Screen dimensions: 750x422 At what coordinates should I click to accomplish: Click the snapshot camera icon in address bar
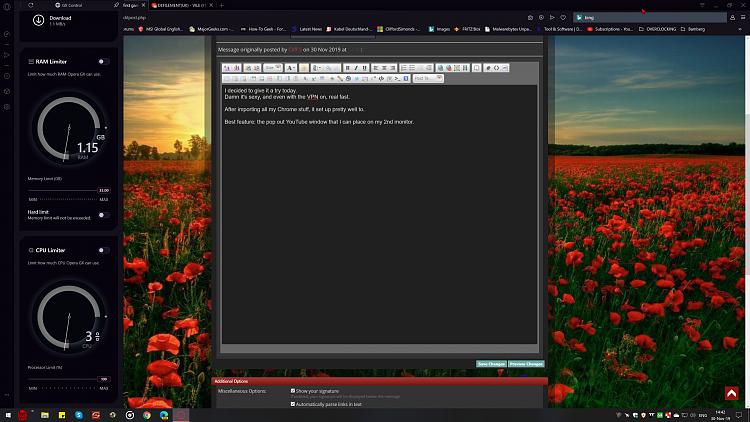(x=530, y=17)
